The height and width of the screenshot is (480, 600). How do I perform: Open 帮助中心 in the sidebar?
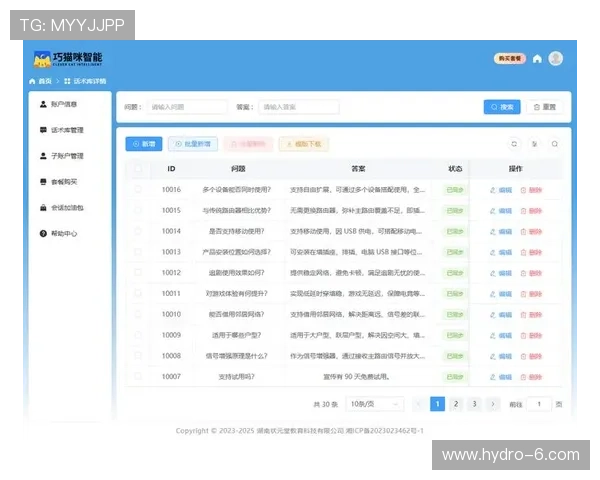tap(59, 233)
